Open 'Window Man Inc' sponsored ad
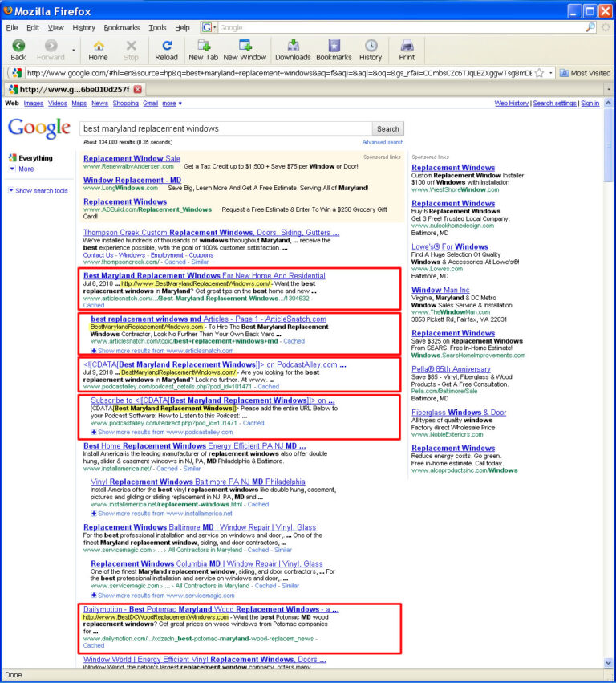Image resolution: width=616 pixels, height=683 pixels. coord(440,290)
